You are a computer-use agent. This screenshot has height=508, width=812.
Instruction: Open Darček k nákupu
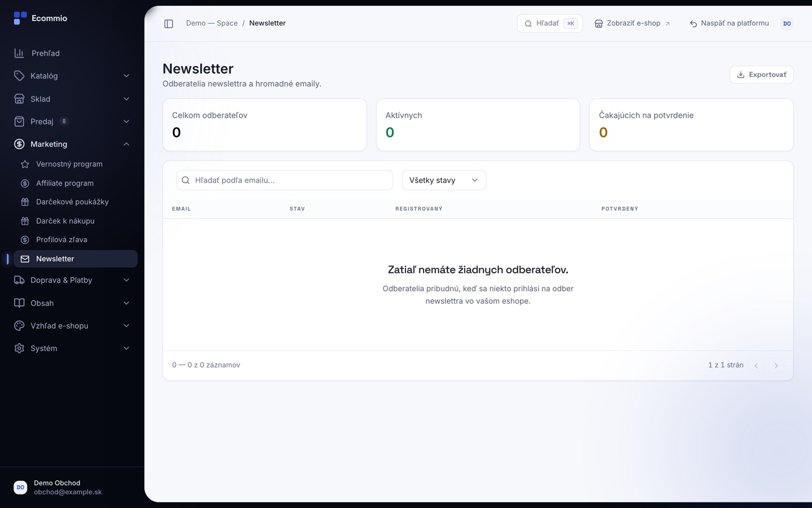coord(76,221)
